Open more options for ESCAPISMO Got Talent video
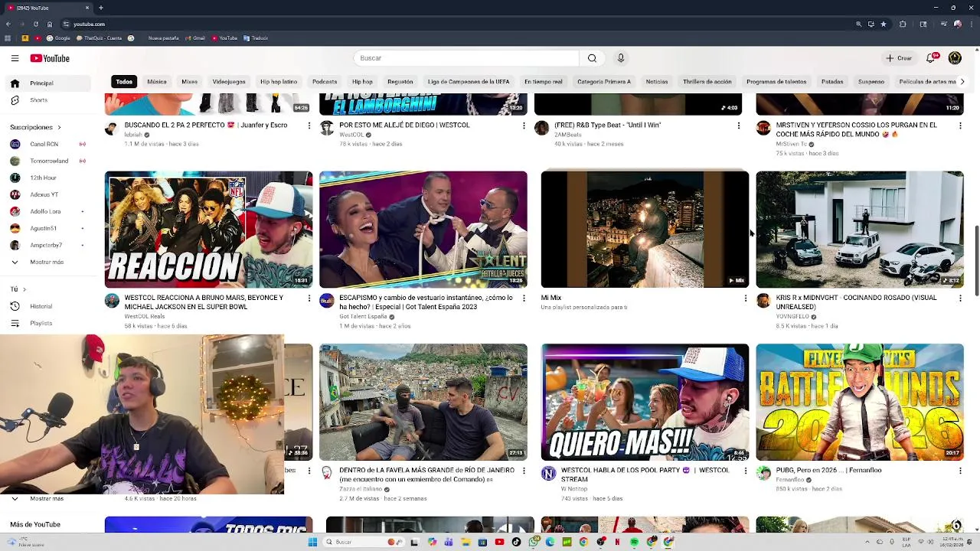This screenshot has height=551, width=980. (524, 298)
